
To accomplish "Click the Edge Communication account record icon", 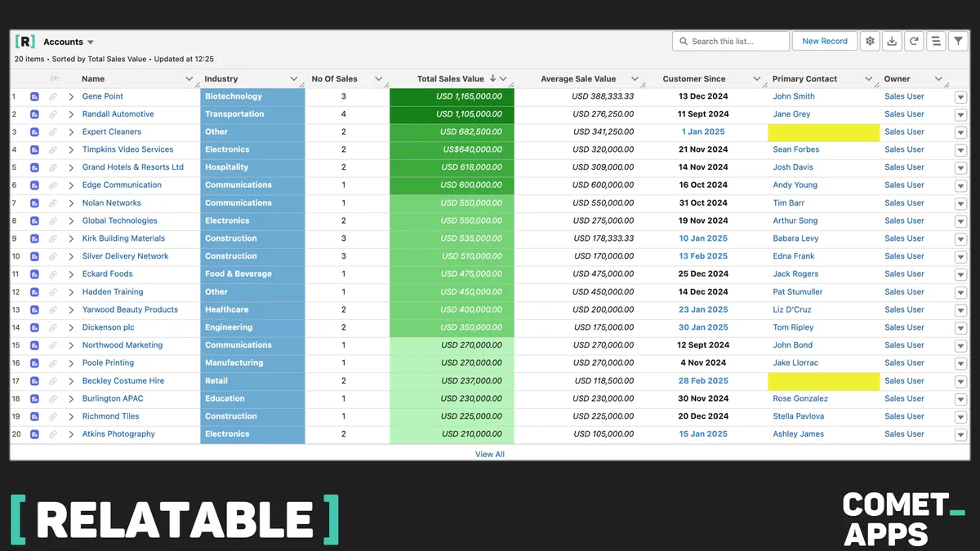I will tap(35, 185).
